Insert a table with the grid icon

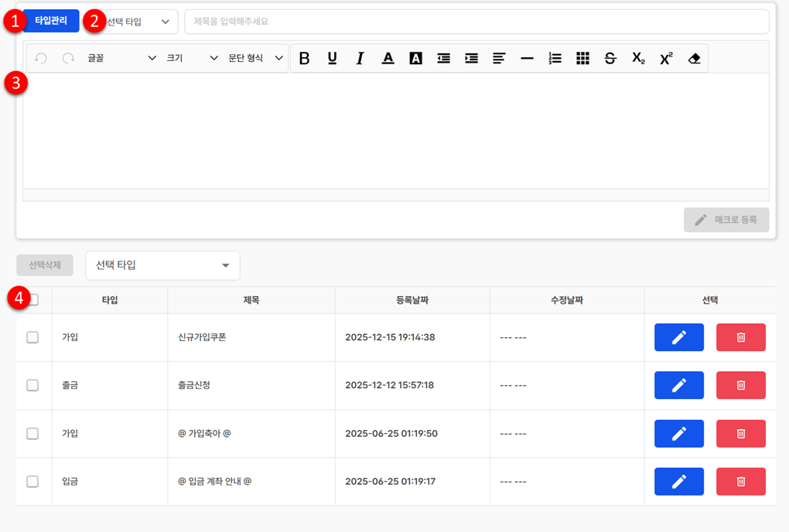coord(582,59)
